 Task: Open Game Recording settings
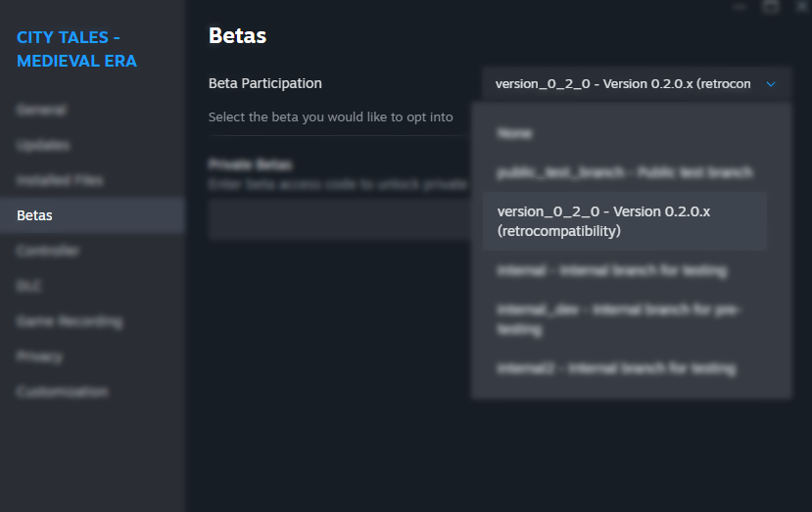point(70,321)
